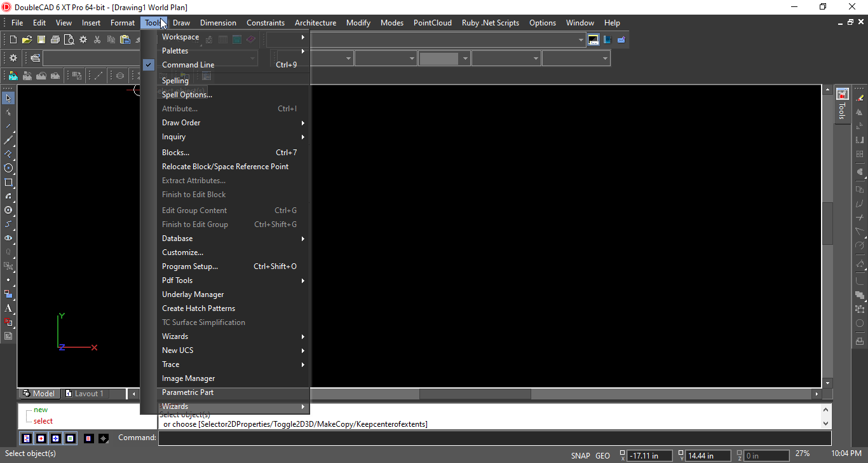The image size is (868, 463).
Task: Pick the Double Line tool
Action: (8, 140)
